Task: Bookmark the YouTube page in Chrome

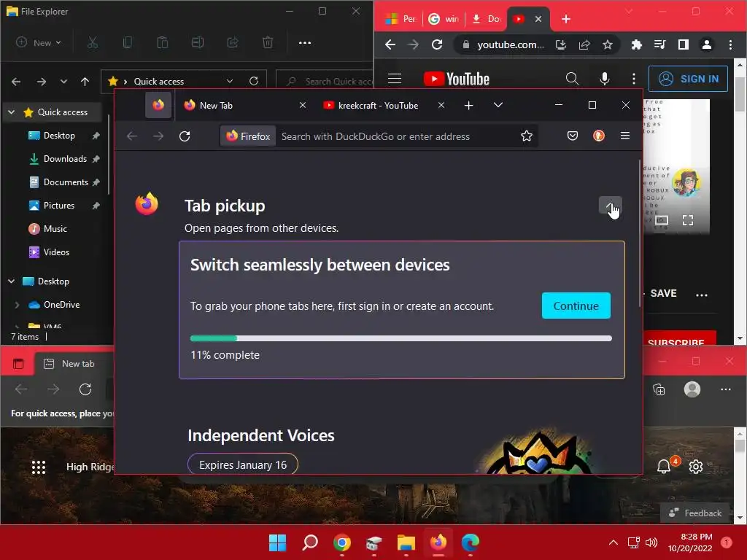Action: point(608,44)
